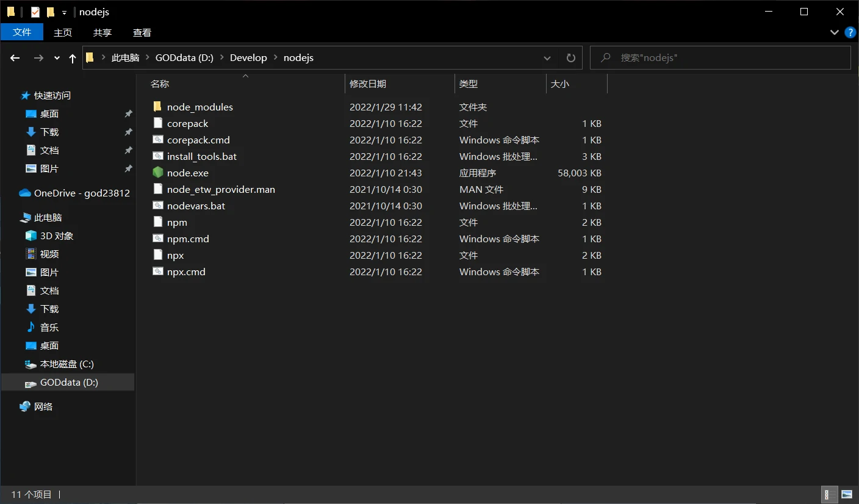Go back with the left arrow
Screen dimensions: 859x504
(x=15, y=58)
